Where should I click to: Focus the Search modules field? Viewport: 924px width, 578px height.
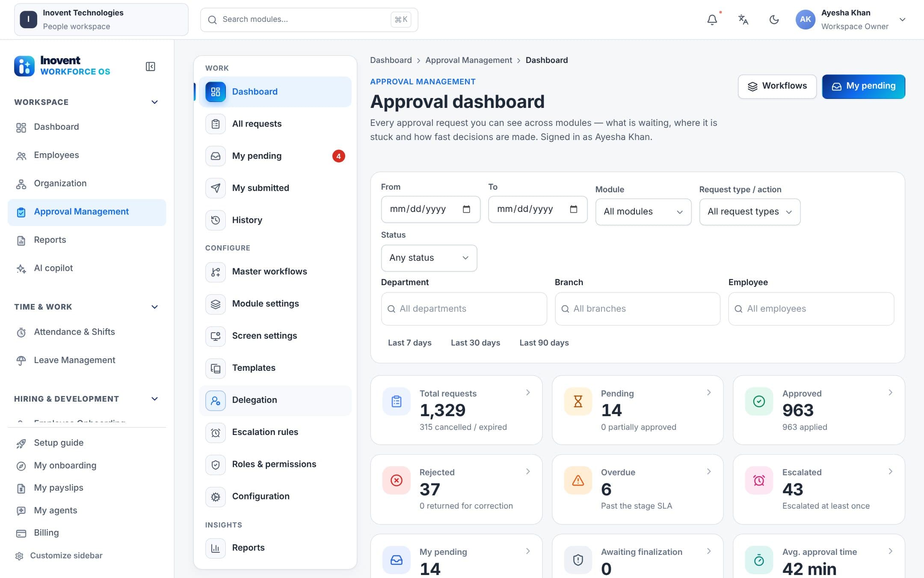click(x=309, y=20)
